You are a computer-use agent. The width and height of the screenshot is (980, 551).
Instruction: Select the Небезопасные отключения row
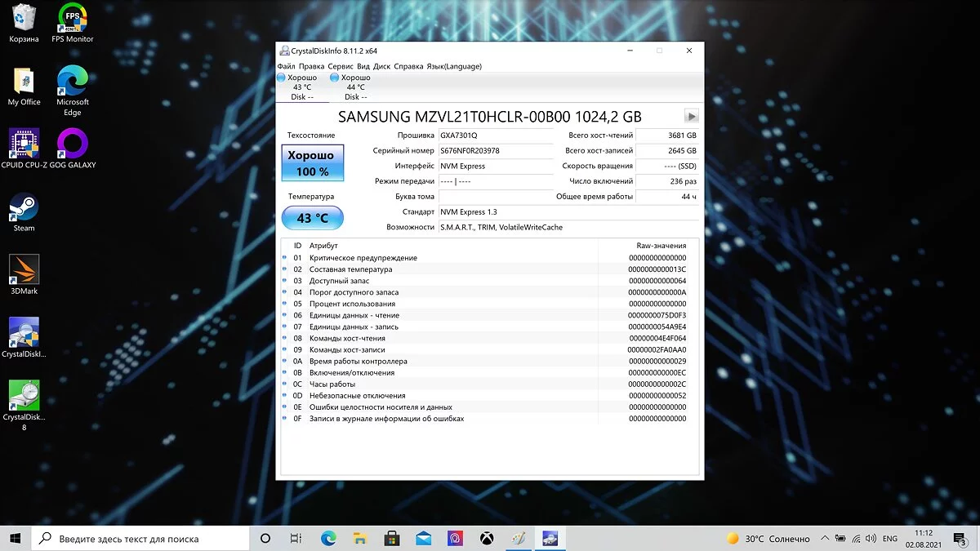point(489,396)
